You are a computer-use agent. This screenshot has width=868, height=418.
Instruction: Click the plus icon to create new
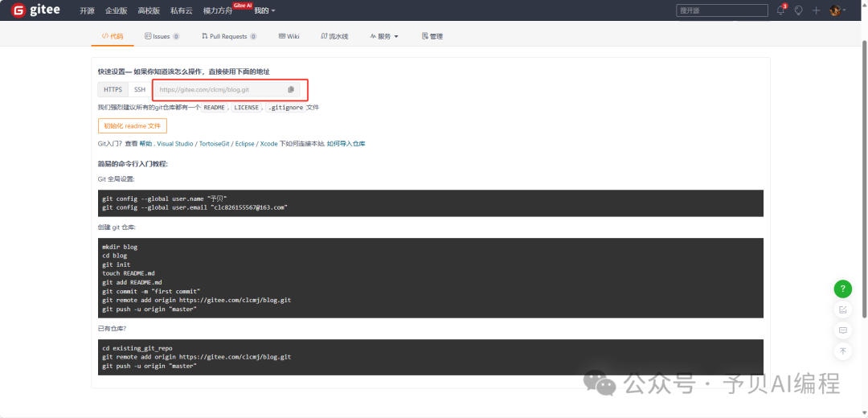[816, 10]
